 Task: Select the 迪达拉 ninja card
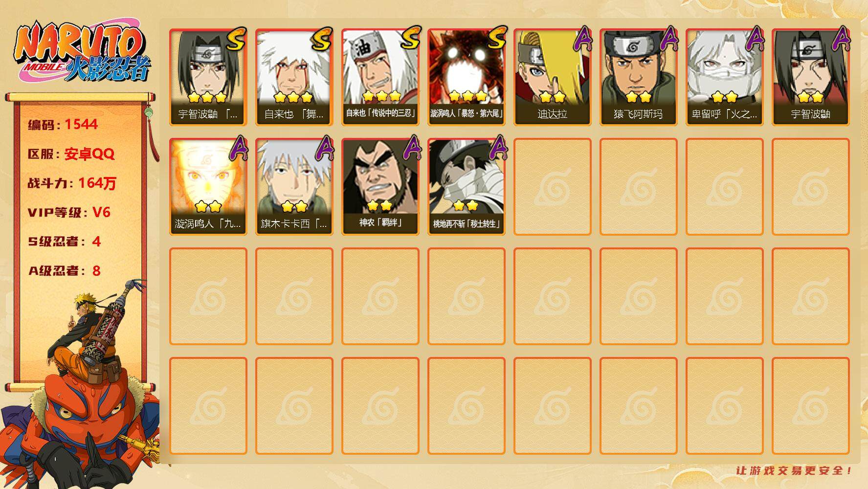tap(552, 77)
